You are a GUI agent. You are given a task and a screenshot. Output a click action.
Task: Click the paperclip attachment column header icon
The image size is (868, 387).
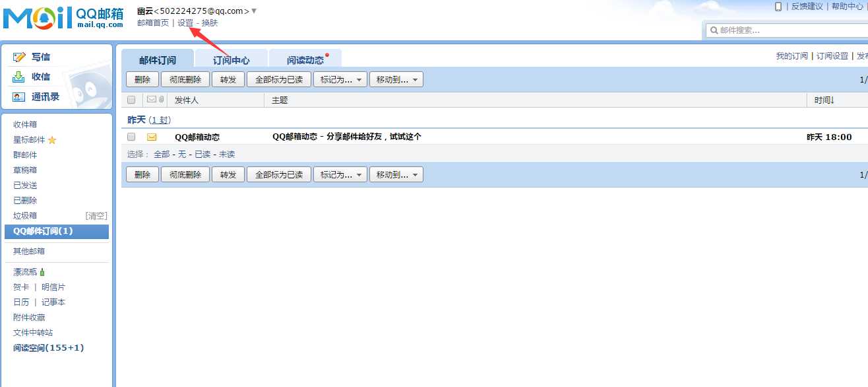pos(161,100)
